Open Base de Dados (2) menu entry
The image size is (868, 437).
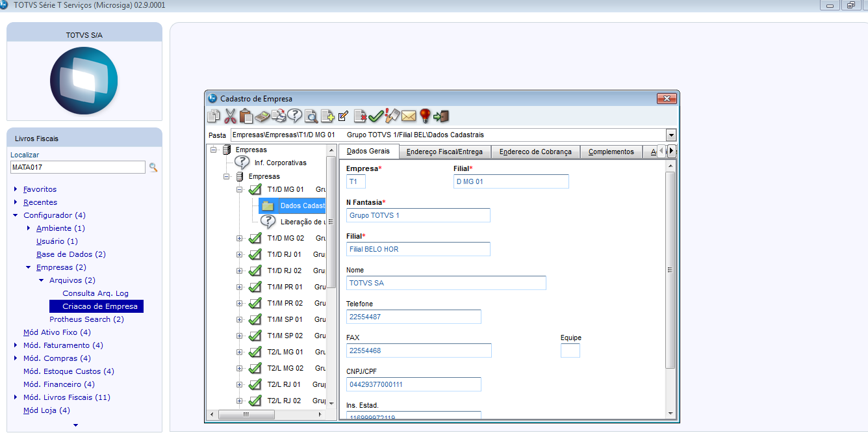71,254
